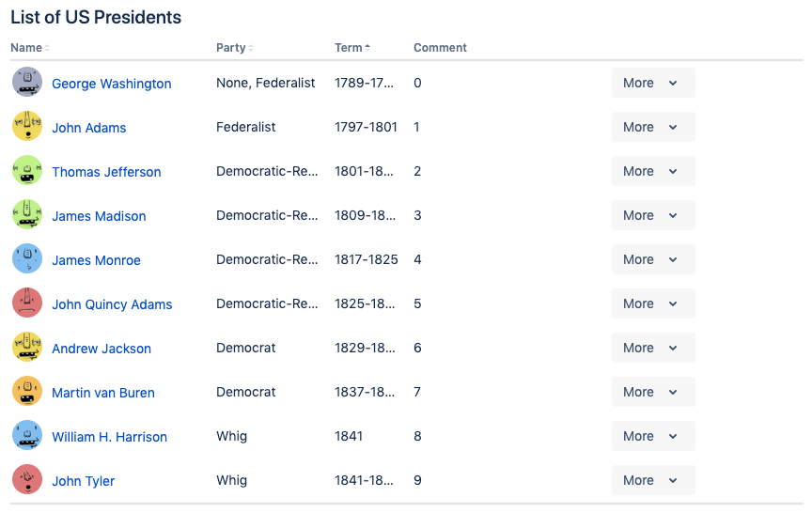
Task: Click the James Madison name link
Action: coord(99,216)
